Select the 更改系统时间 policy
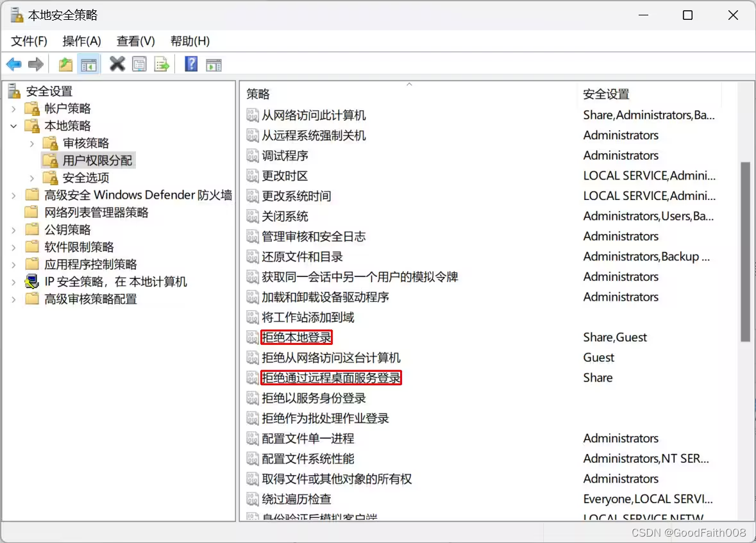 pyautogui.click(x=296, y=196)
